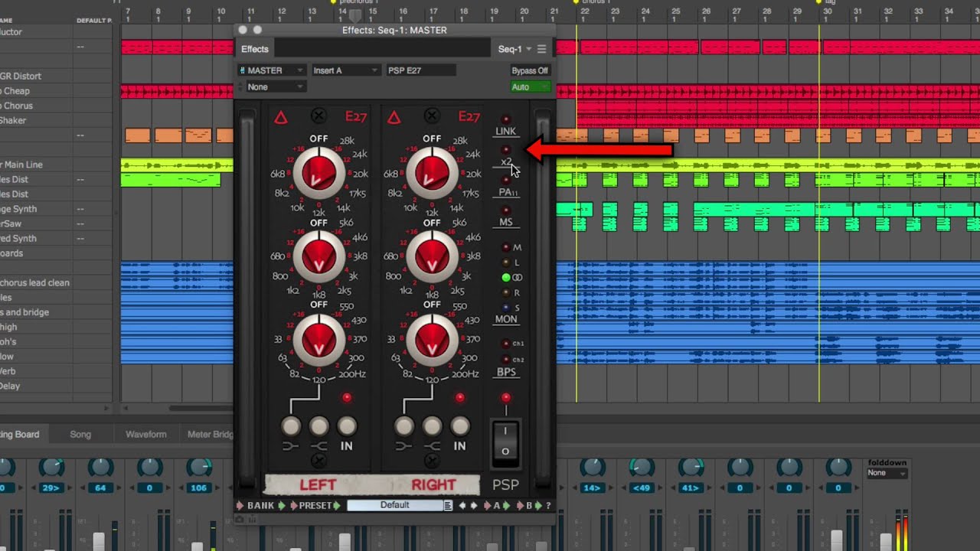The image size is (980, 551).
Task: Click the LEFT channel red triangle logo
Action: [x=281, y=117]
